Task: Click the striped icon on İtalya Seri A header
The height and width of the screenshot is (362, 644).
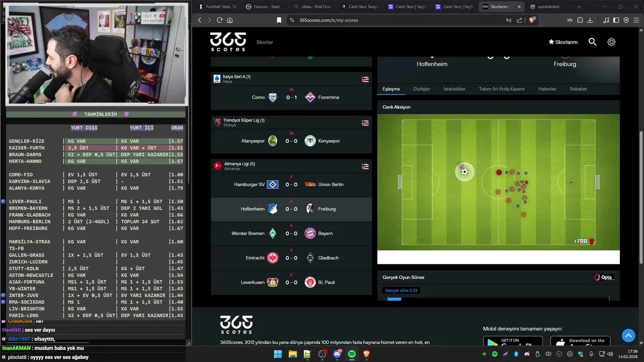Action: coord(365,79)
